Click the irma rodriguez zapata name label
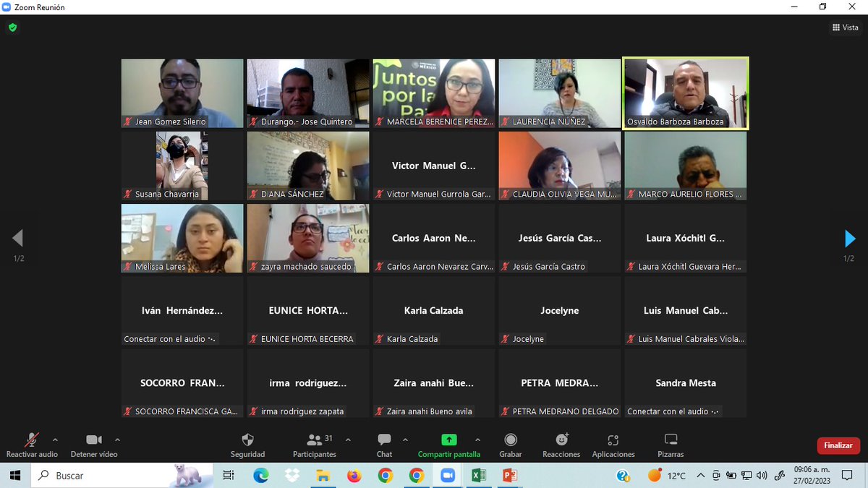 coord(297,411)
